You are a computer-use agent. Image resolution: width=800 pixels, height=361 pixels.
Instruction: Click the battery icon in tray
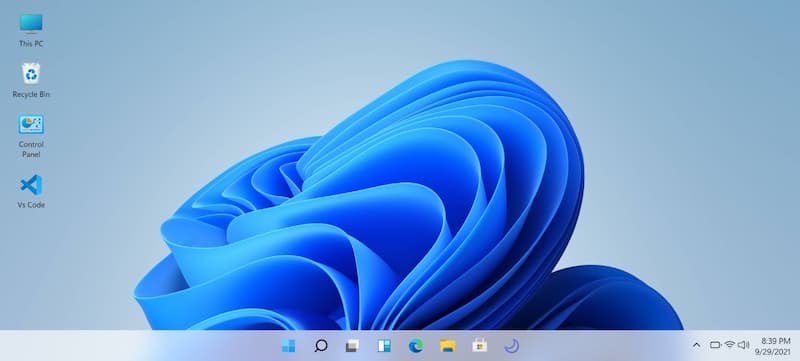[715, 345]
